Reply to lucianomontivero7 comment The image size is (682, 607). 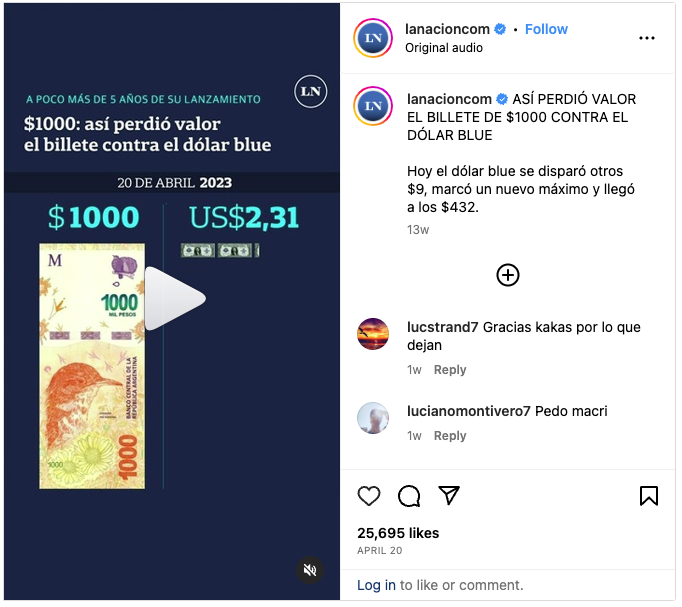point(450,436)
